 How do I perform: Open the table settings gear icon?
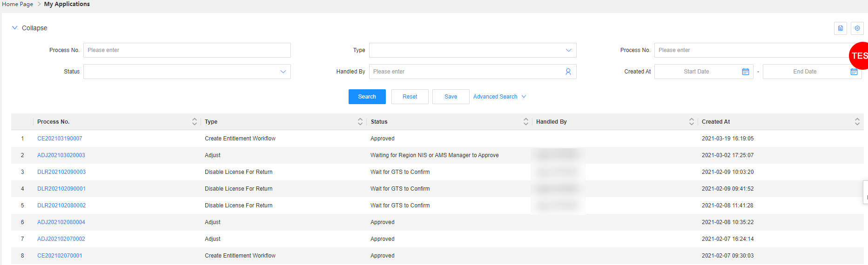pyautogui.click(x=857, y=28)
